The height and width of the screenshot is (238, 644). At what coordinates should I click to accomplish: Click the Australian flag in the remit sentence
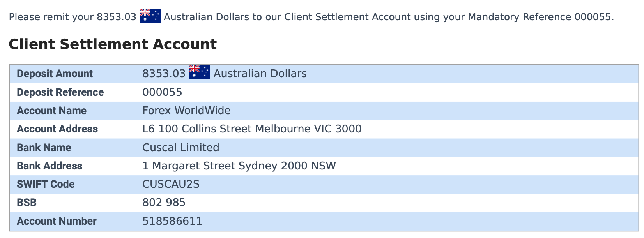pyautogui.click(x=150, y=16)
